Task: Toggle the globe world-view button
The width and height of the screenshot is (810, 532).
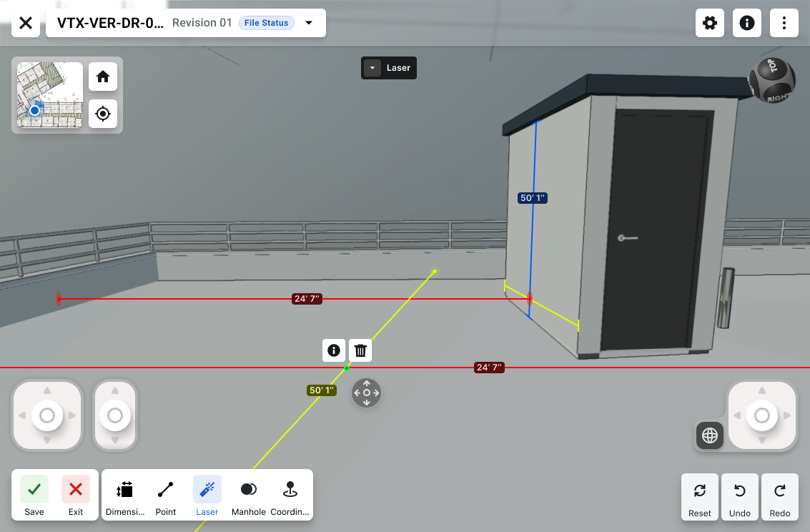Action: (710, 435)
